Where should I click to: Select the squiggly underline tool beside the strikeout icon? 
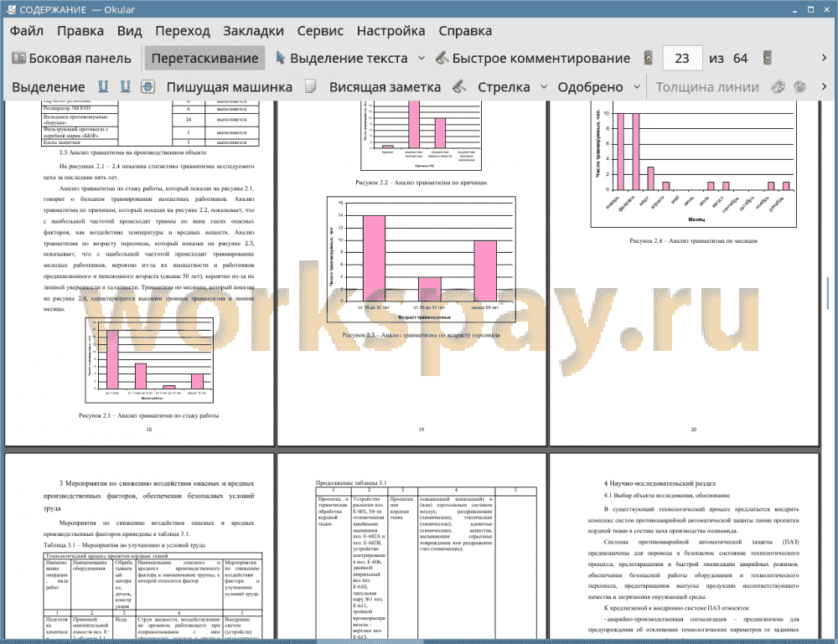[126, 87]
